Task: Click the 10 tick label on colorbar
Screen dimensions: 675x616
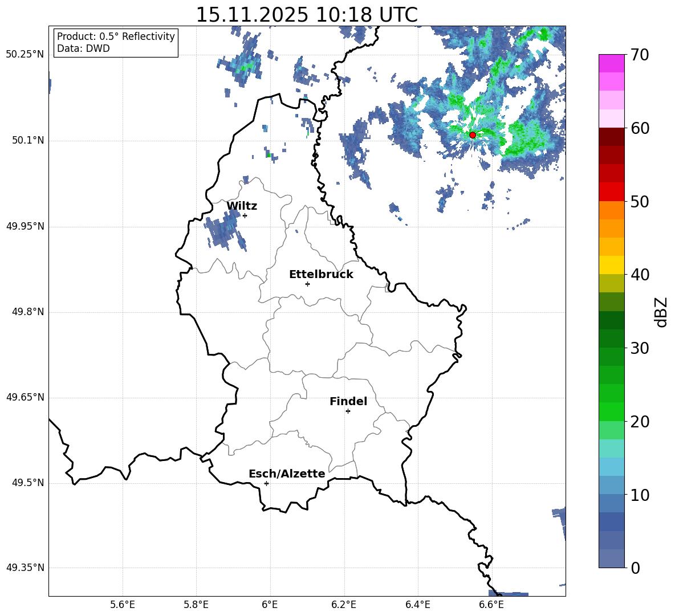Action: (x=640, y=495)
